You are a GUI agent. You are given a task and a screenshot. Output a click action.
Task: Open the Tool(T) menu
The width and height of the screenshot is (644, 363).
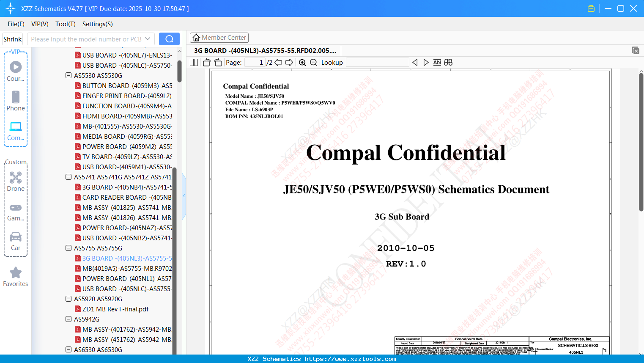click(x=66, y=24)
